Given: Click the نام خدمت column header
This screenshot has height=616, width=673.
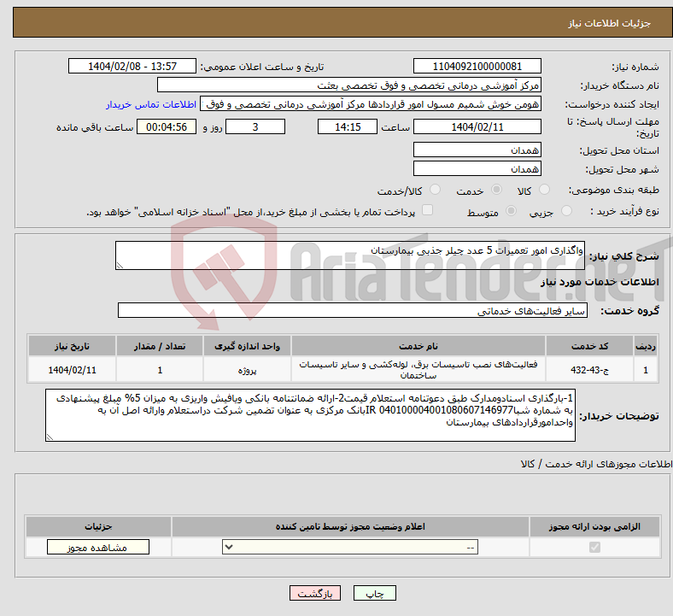Looking at the screenshot, I should point(418,346).
